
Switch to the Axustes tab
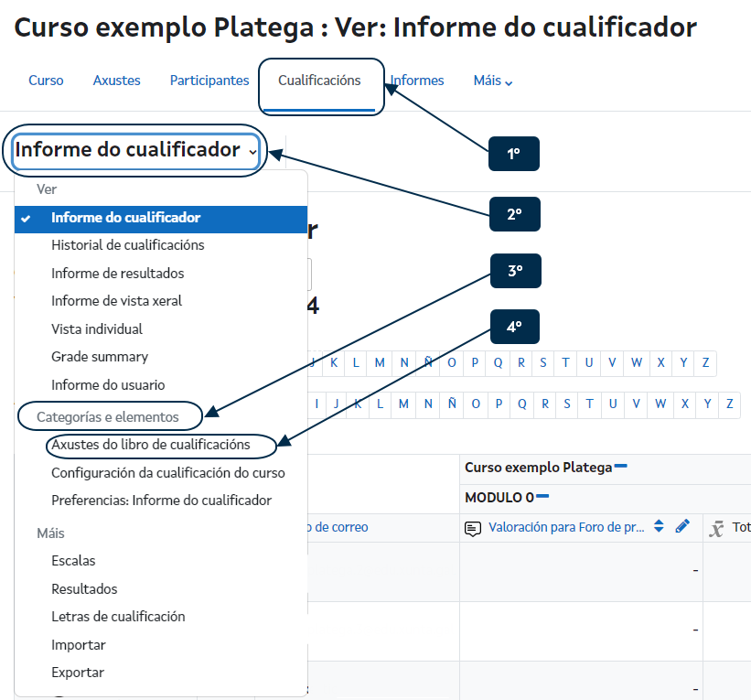[116, 80]
